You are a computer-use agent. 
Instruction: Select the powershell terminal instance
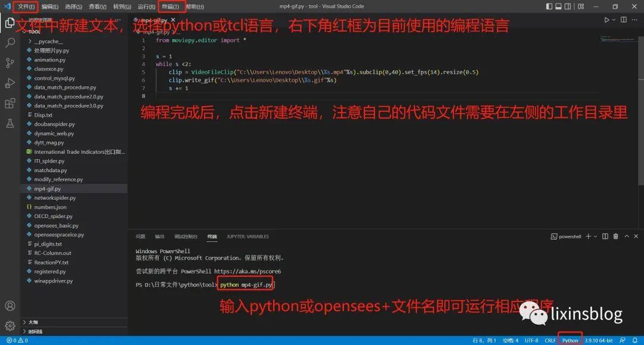click(566, 237)
